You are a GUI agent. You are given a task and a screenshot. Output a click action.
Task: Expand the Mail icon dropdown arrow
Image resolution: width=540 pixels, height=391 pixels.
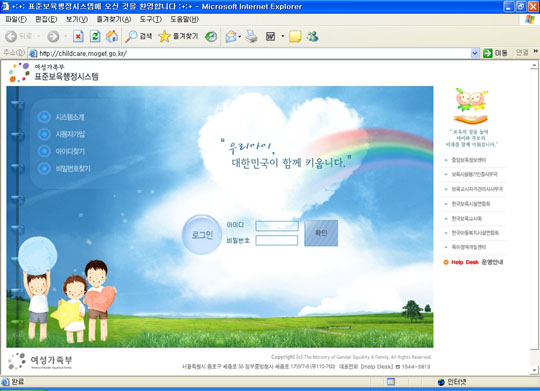point(240,36)
